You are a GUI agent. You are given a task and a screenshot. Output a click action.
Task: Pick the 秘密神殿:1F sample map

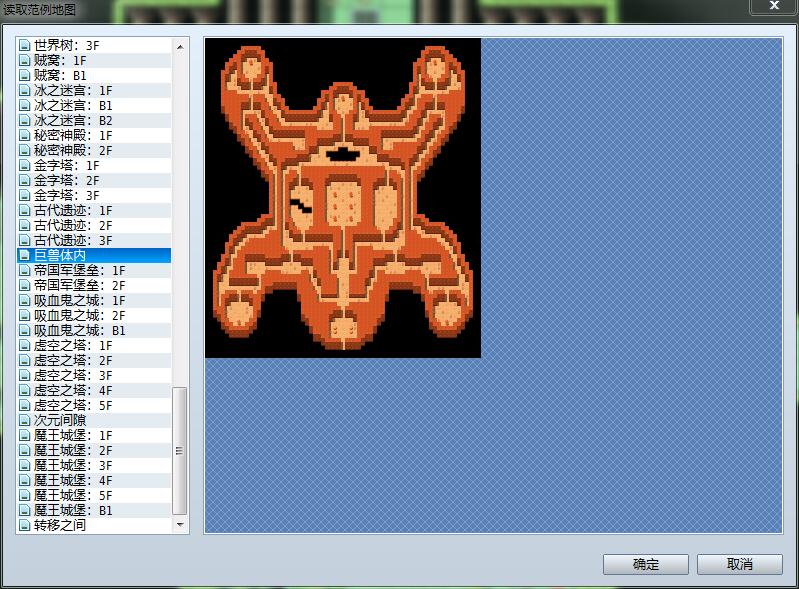[94, 136]
